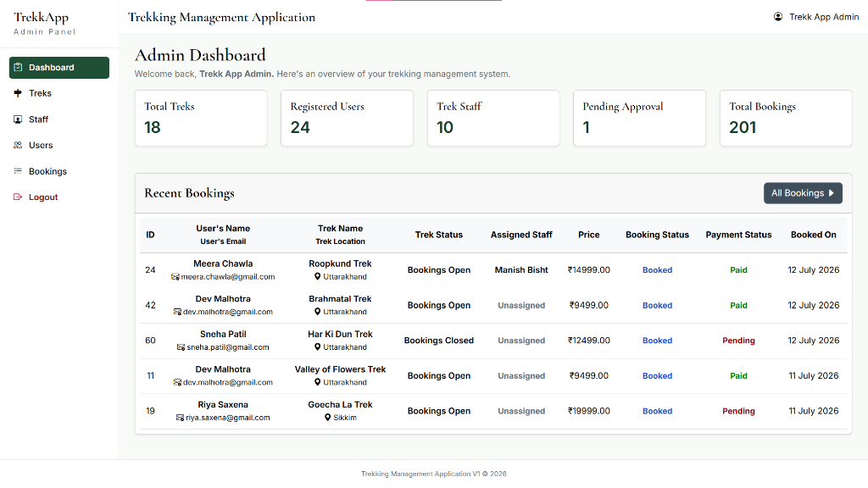868x488 pixels.
Task: Click the location pin under Brahmatal Trek
Action: (x=318, y=312)
